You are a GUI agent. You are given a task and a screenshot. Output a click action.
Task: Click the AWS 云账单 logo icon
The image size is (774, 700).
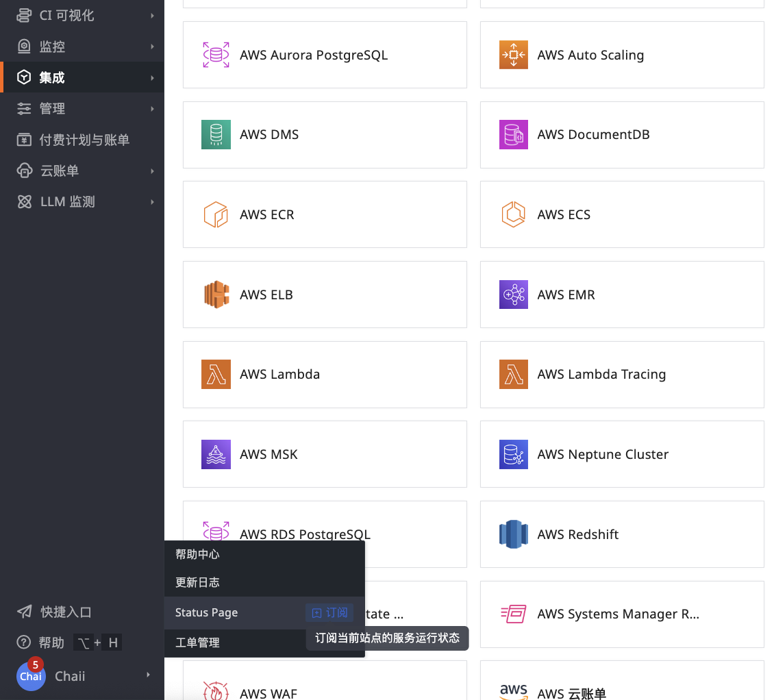pos(513,691)
